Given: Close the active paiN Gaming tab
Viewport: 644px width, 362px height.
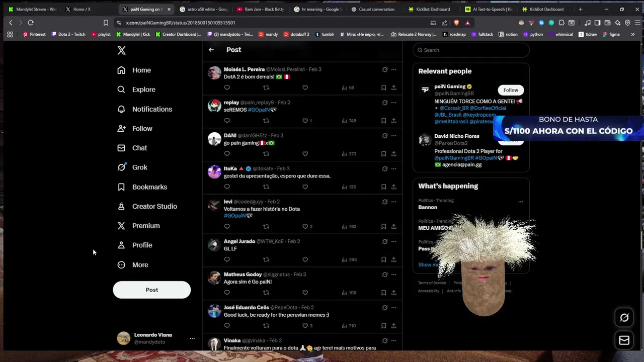Looking at the screenshot, I should 169,9.
